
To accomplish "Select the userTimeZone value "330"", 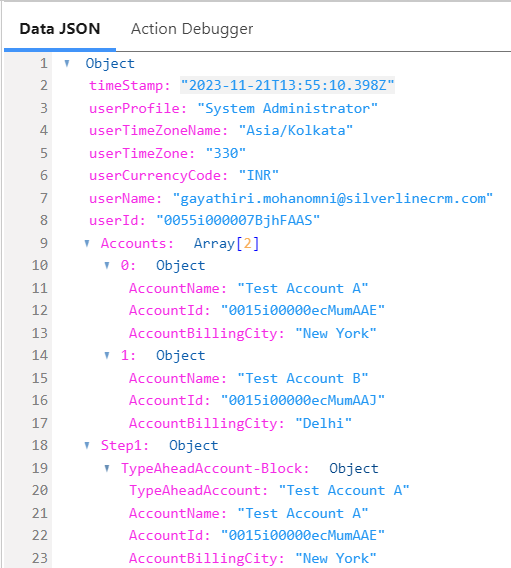I will pos(226,153).
